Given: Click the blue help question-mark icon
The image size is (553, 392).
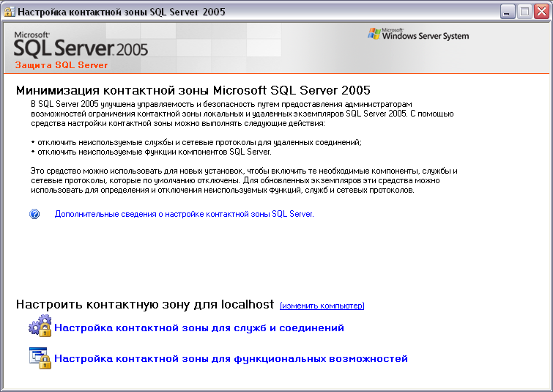Looking at the screenshot, I should click(x=34, y=214).
